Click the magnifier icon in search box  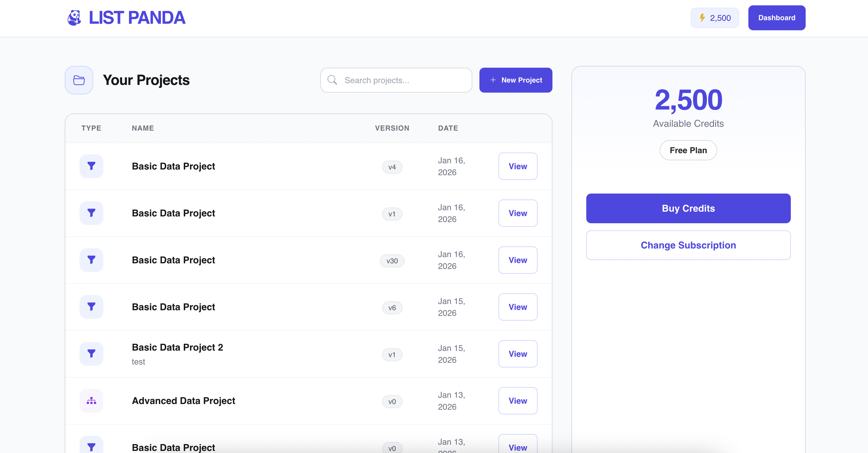tap(332, 80)
